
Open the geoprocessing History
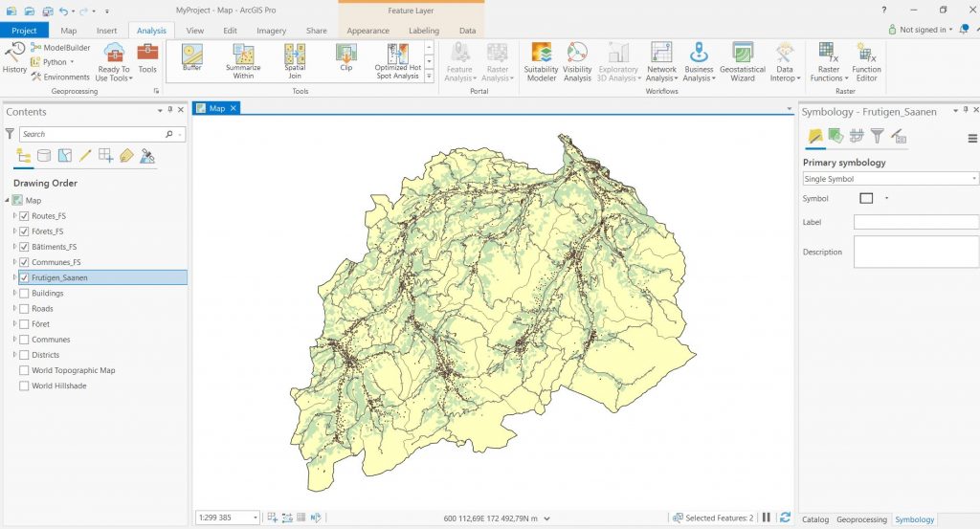click(14, 58)
